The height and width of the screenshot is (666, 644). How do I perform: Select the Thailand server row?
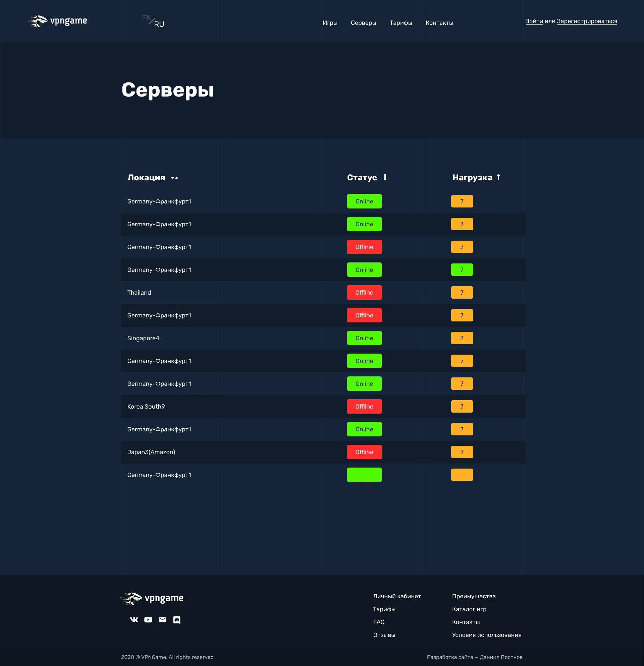click(x=139, y=293)
